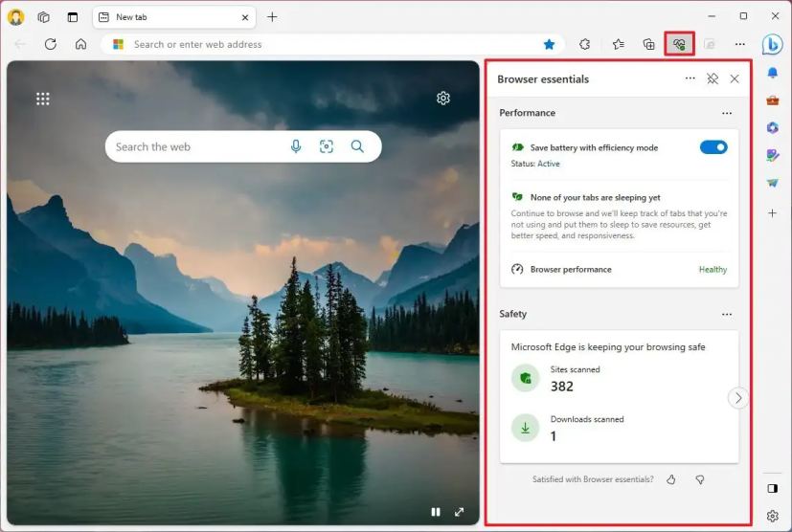Click Sites scanned count 382
Screen dimensions: 792x532
click(561, 387)
